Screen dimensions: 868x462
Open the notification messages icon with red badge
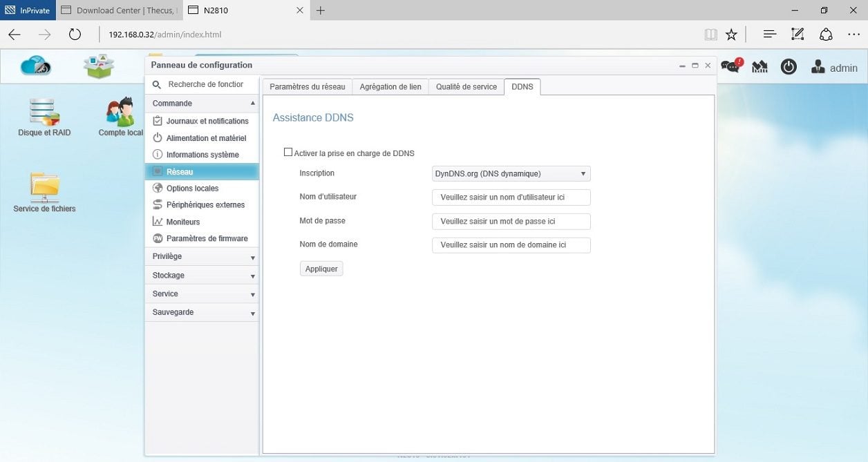[731, 66]
